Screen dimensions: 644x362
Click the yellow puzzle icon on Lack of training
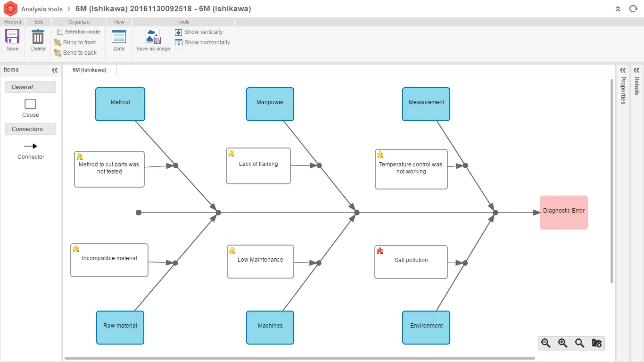tap(231, 153)
